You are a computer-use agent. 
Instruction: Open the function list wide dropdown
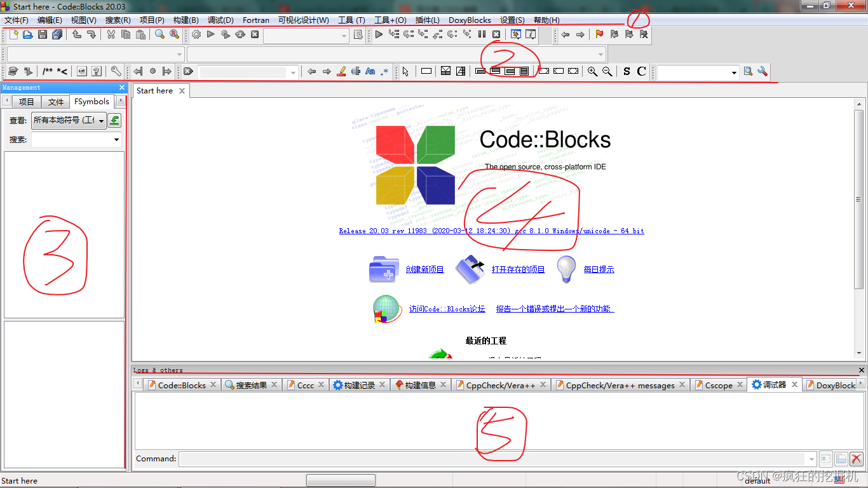coord(397,53)
